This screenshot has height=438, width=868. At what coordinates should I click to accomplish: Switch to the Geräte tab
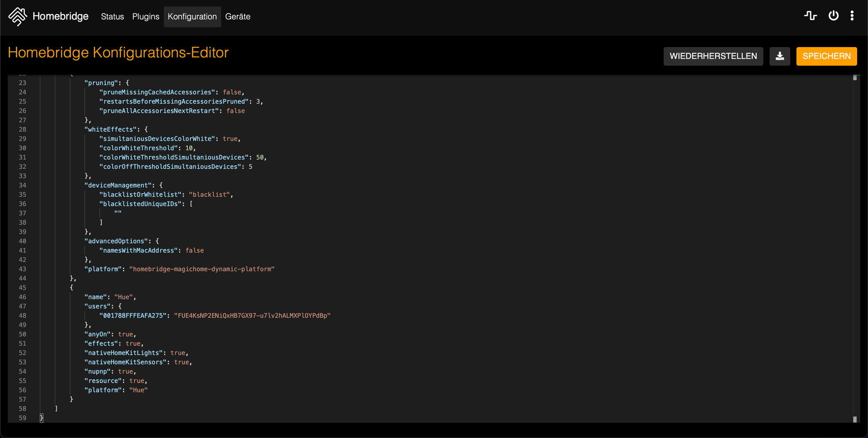tap(237, 17)
